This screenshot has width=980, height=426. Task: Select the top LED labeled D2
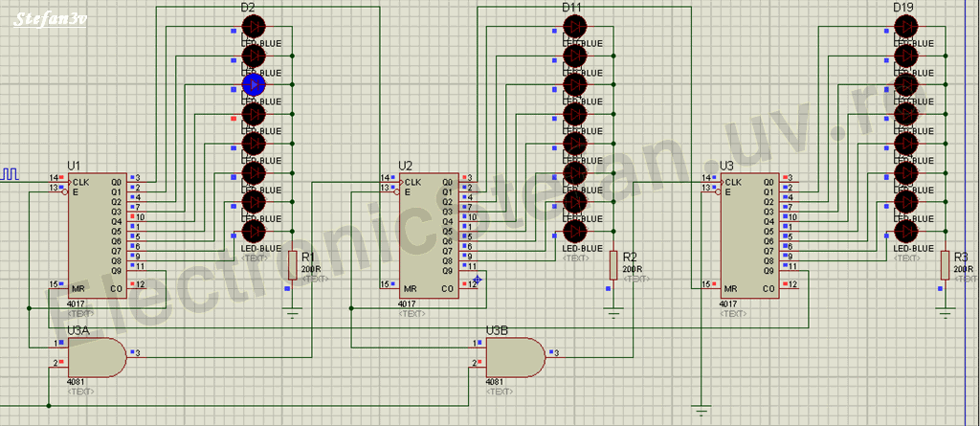click(253, 26)
